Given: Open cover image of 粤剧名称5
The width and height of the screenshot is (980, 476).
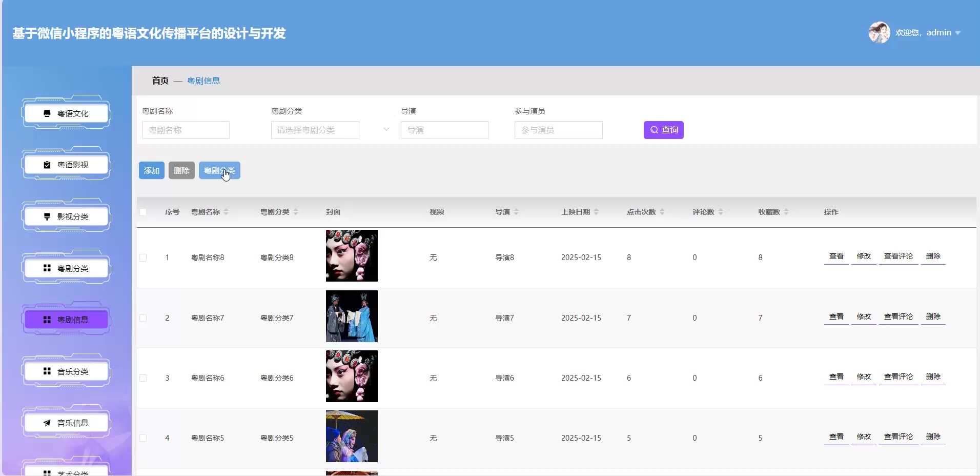Looking at the screenshot, I should [x=352, y=436].
